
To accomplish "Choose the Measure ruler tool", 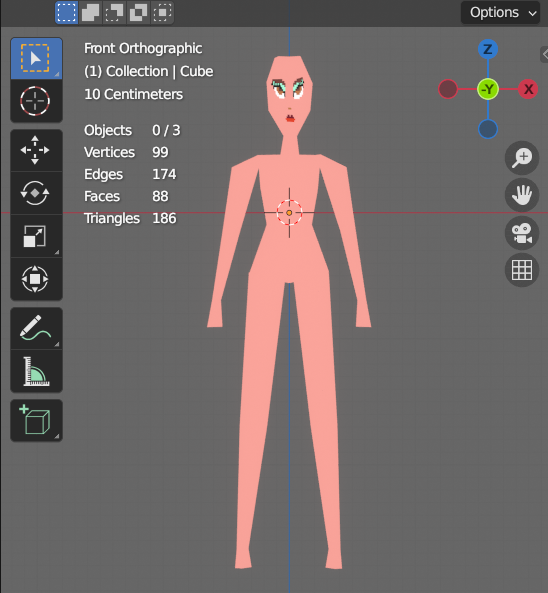I will (x=36, y=371).
